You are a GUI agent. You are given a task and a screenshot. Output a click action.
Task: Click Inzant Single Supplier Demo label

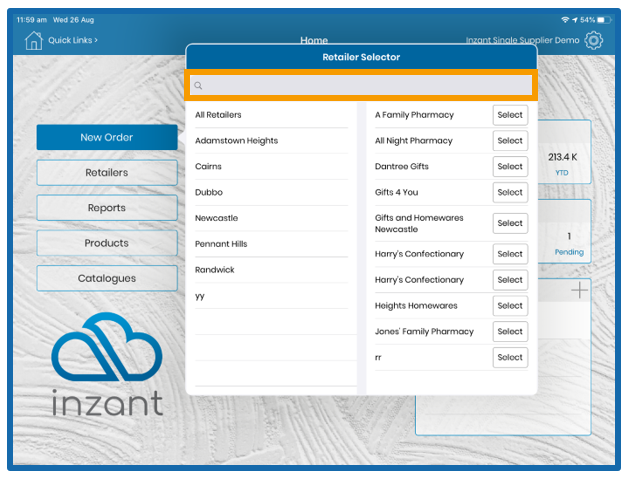coord(522,40)
